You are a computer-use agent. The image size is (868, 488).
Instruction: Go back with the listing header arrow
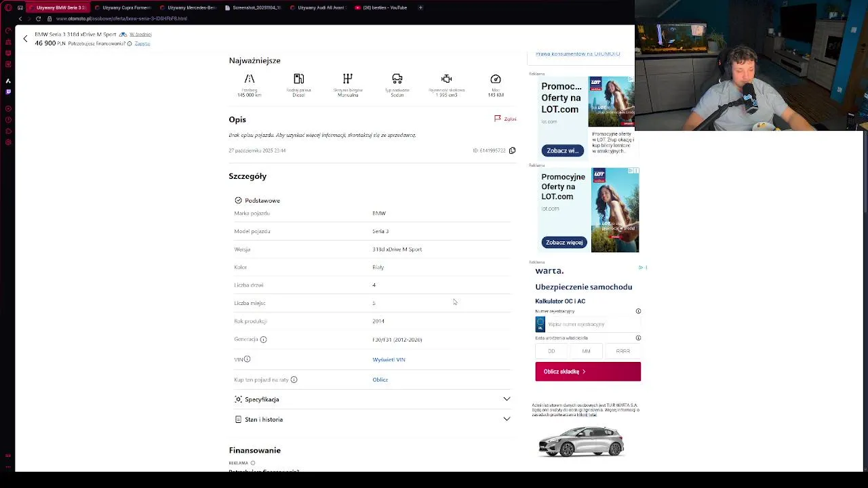click(26, 39)
